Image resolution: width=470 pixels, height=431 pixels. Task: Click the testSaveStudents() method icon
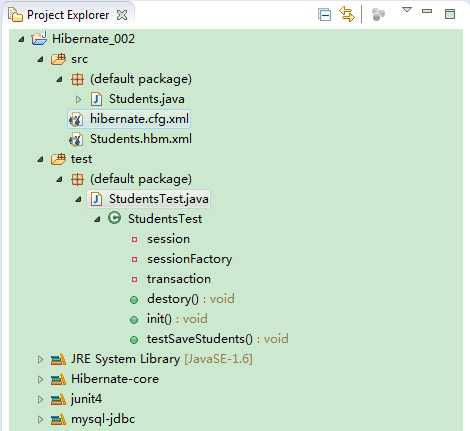134,340
